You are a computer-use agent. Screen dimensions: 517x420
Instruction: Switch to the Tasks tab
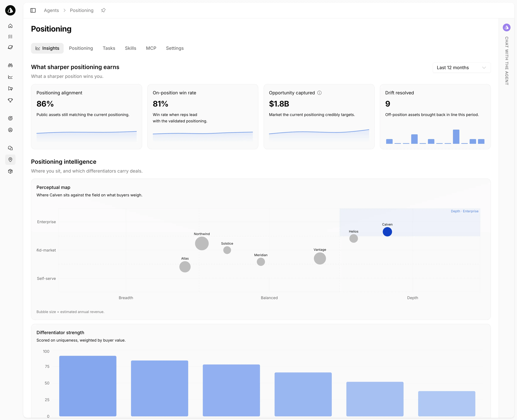(109, 48)
